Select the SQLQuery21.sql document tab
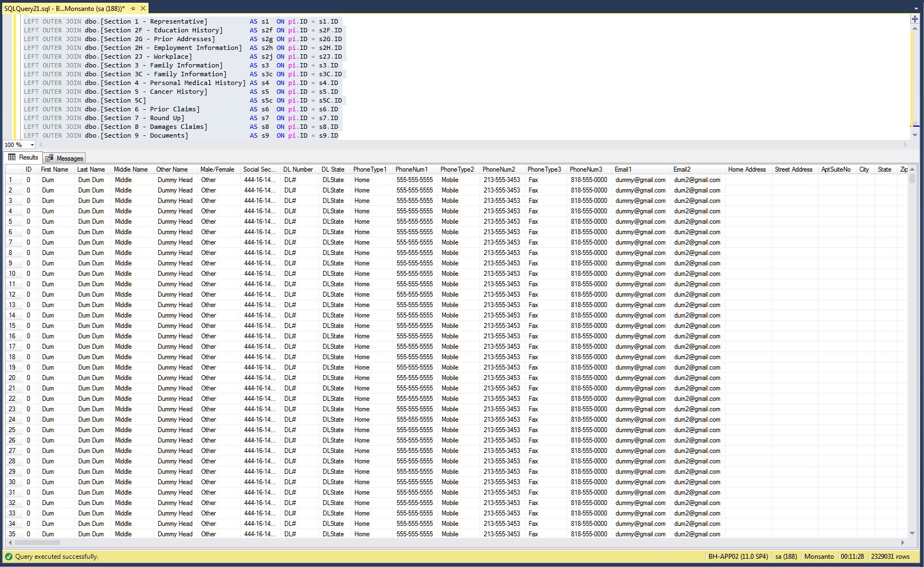Screen dimensions: 924x567 point(64,9)
